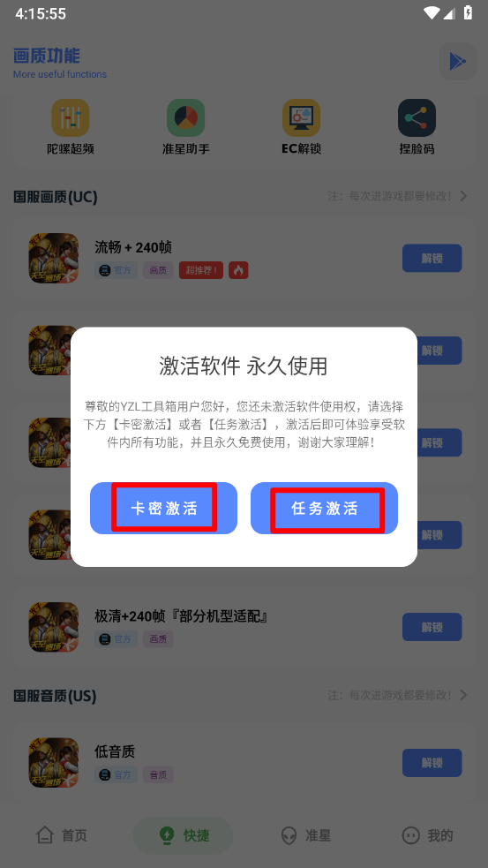488x868 pixels.
Task: Open the 捏脸码 share icon
Action: coord(417,118)
